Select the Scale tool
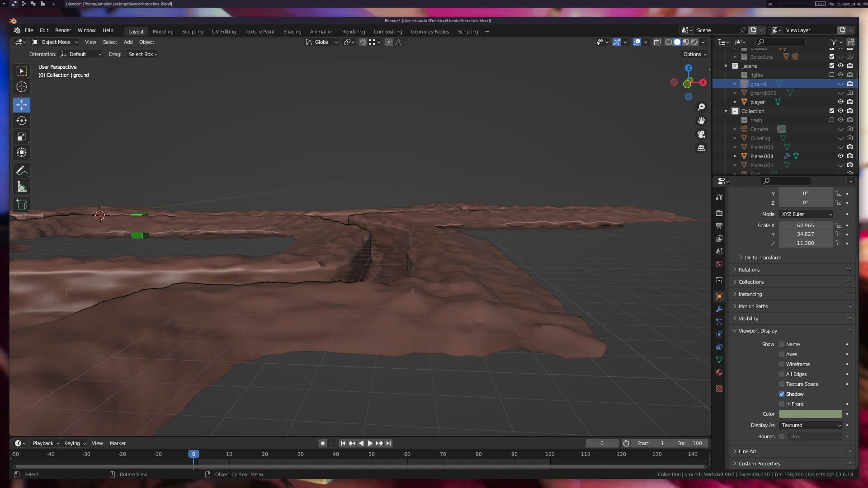This screenshot has width=868, height=488. coord(21,136)
